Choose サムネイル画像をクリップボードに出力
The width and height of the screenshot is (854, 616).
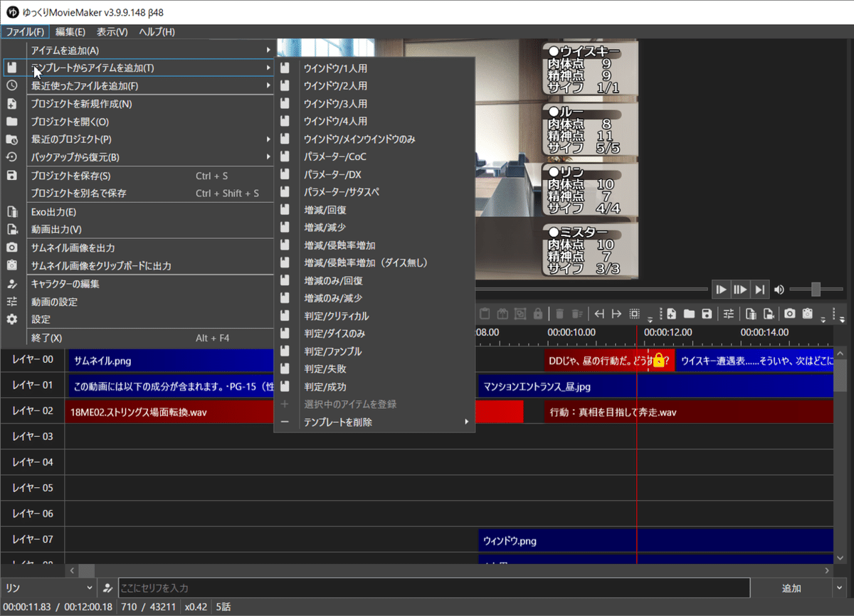[x=139, y=266]
